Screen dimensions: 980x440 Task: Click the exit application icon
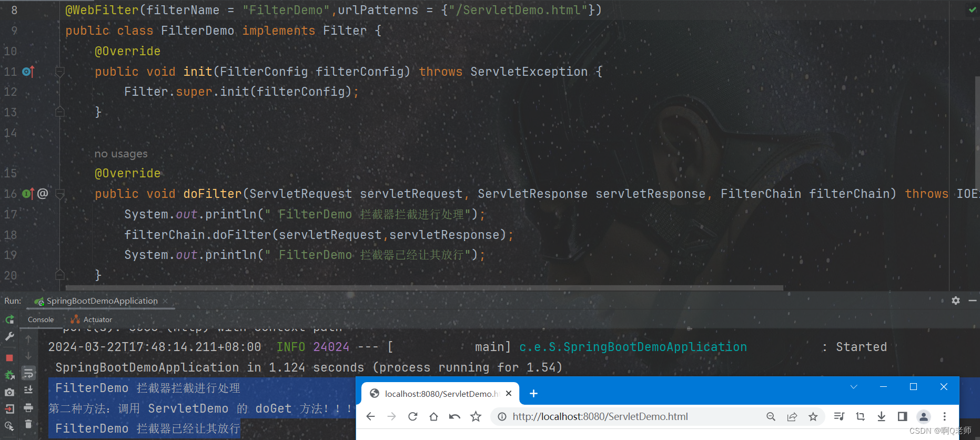pos(9,408)
